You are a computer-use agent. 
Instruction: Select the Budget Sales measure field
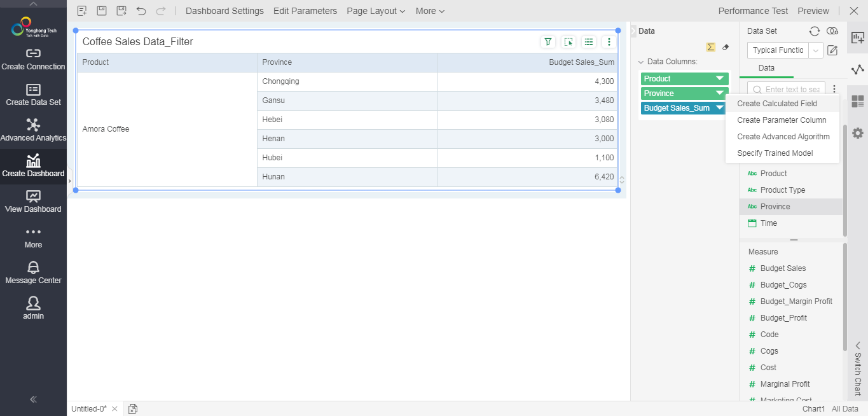point(783,268)
